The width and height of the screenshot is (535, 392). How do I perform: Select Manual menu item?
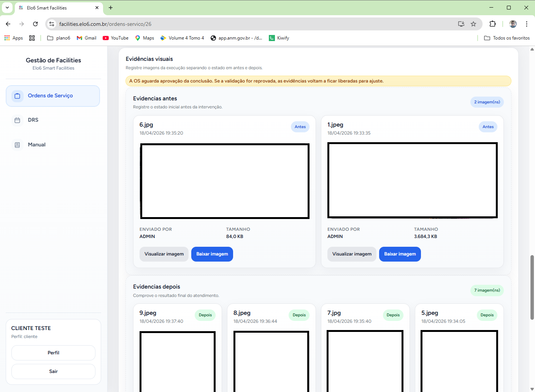[53, 145]
